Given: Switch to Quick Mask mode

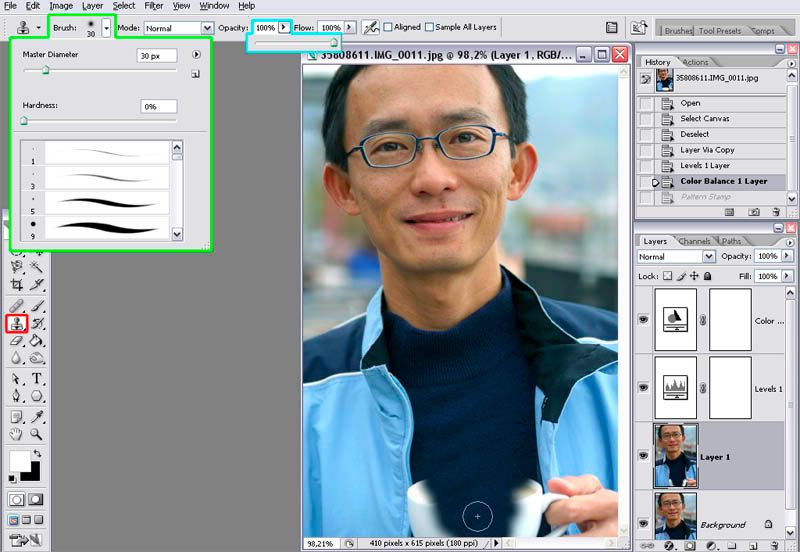Looking at the screenshot, I should coord(35,499).
